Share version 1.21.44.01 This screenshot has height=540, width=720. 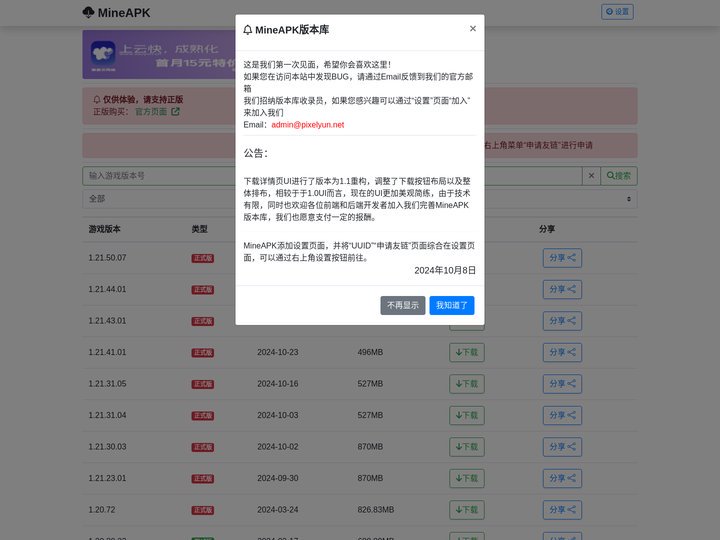click(x=562, y=289)
